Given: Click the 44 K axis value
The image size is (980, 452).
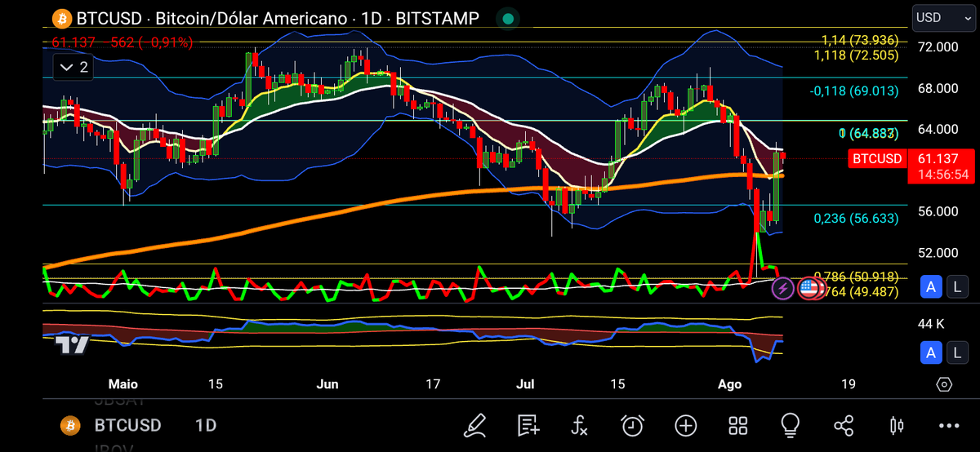Looking at the screenshot, I should tap(931, 324).
